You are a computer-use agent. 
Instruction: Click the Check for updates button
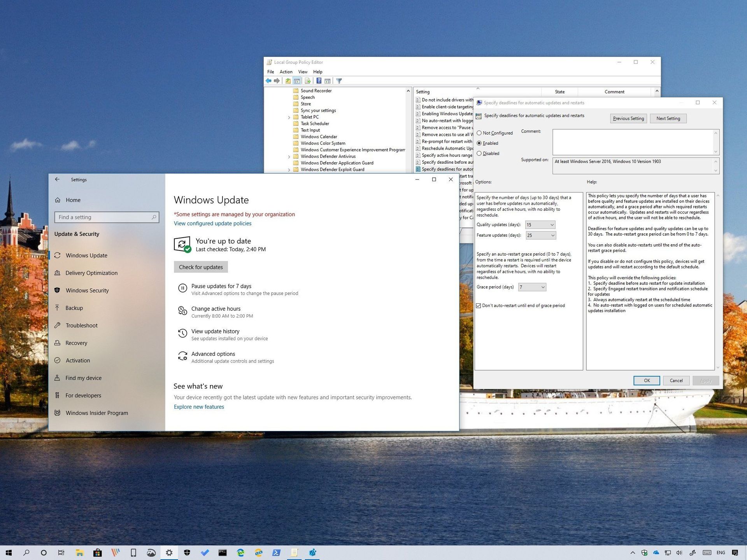(x=201, y=267)
